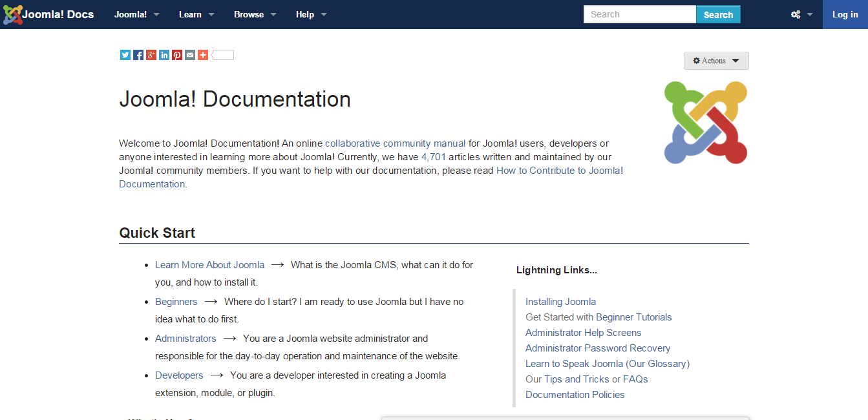Share the page on LinkedIn

(x=164, y=55)
